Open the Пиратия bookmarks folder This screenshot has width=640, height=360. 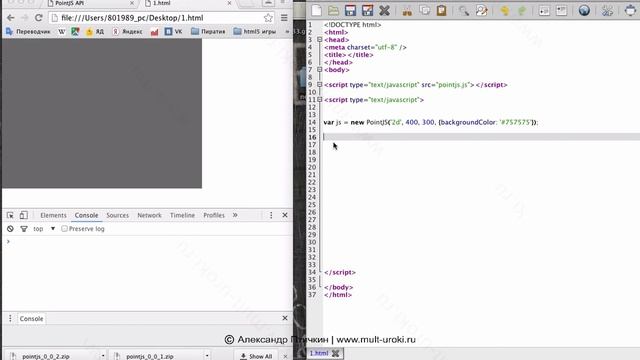[x=208, y=31]
